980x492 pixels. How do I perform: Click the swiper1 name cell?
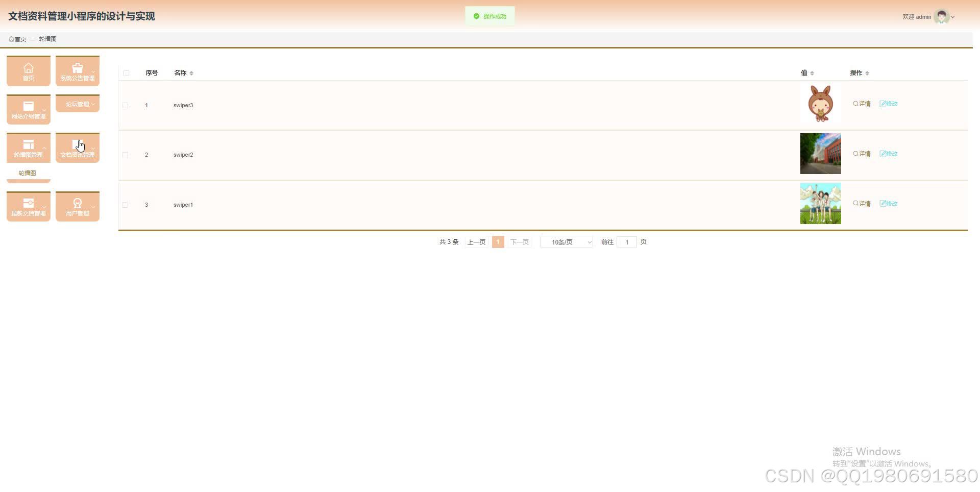tap(183, 205)
